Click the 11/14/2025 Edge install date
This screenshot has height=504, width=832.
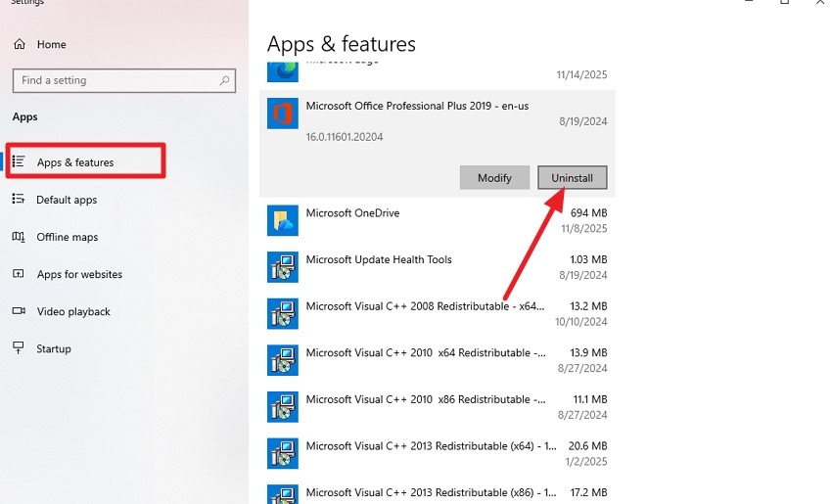coord(581,74)
